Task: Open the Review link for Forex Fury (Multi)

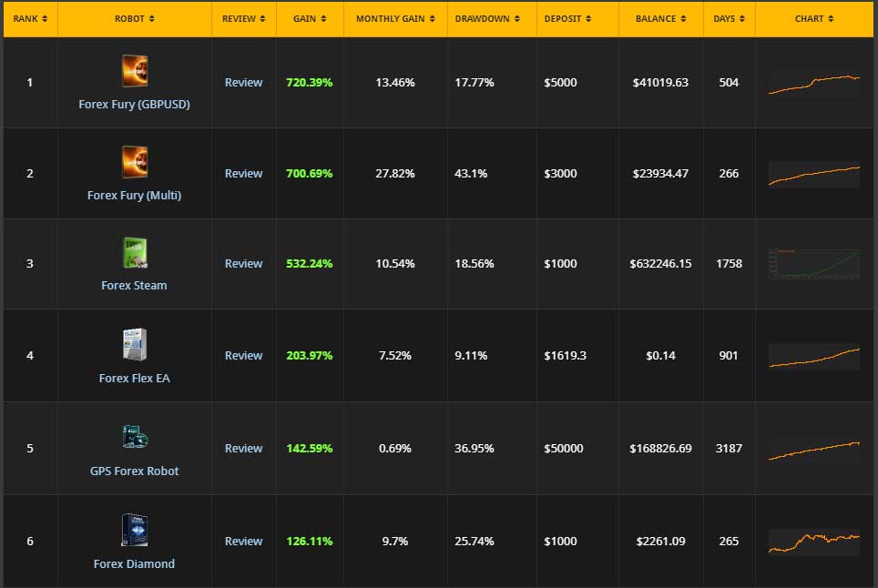Action: (243, 174)
